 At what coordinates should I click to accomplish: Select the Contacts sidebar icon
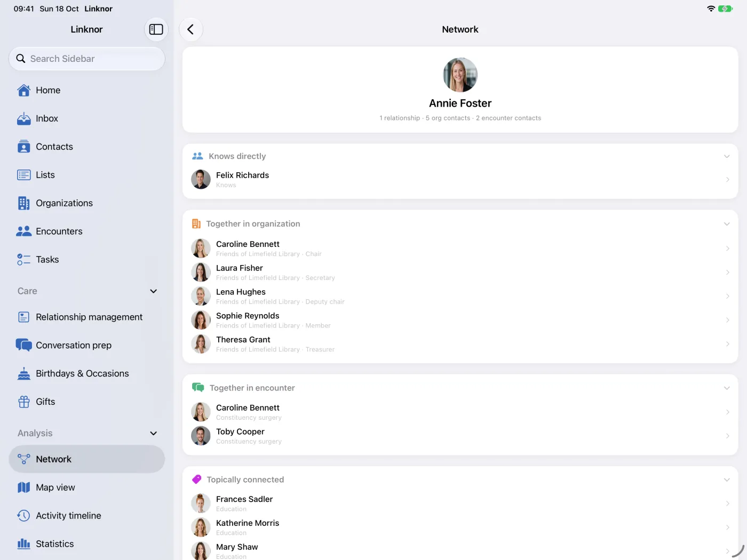pos(24,147)
